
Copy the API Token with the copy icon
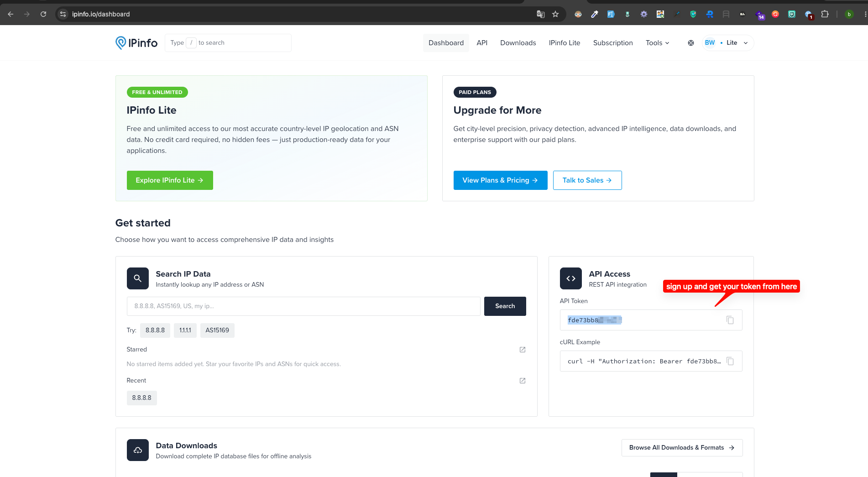pos(730,320)
